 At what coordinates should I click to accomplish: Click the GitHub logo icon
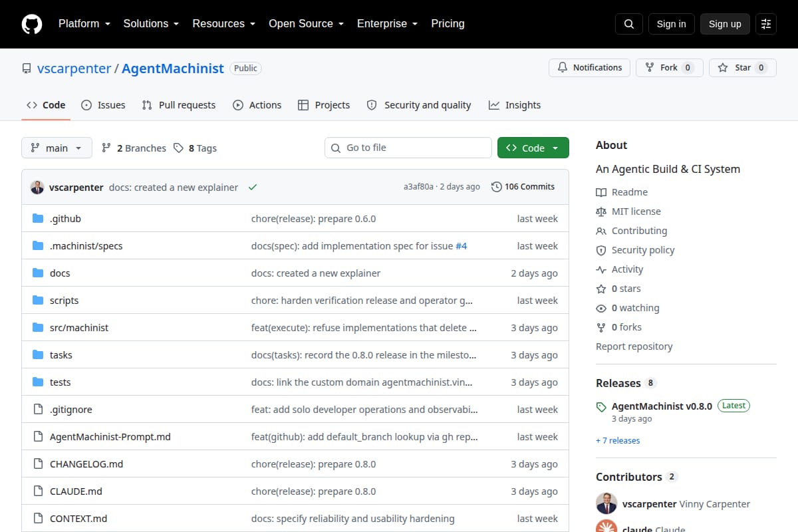point(32,24)
